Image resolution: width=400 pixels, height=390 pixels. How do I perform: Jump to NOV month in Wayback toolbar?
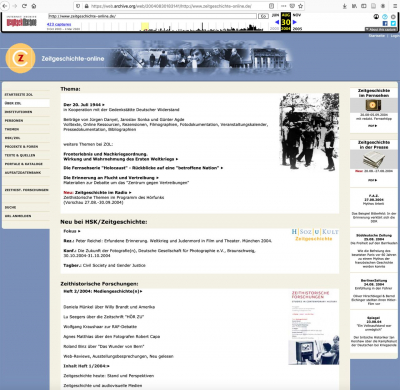[x=297, y=15]
